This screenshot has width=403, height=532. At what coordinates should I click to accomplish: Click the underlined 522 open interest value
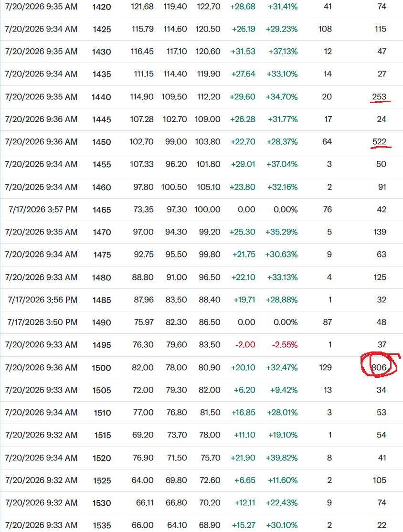click(x=379, y=142)
